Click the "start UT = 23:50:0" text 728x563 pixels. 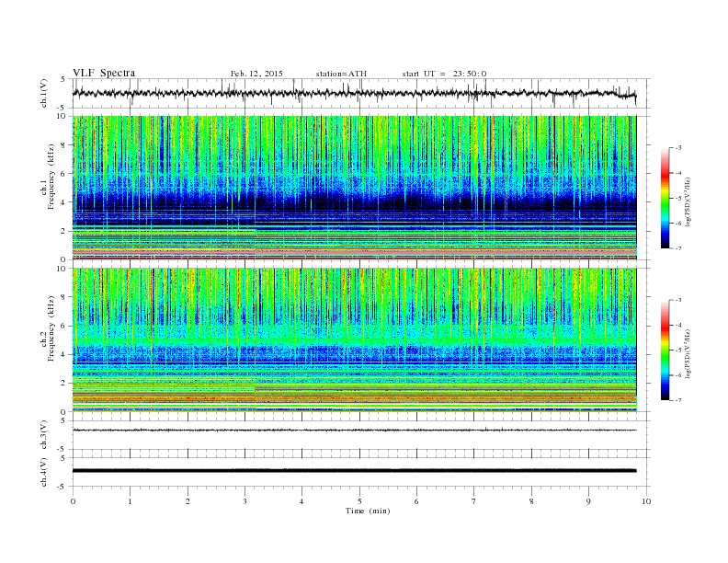click(x=444, y=74)
